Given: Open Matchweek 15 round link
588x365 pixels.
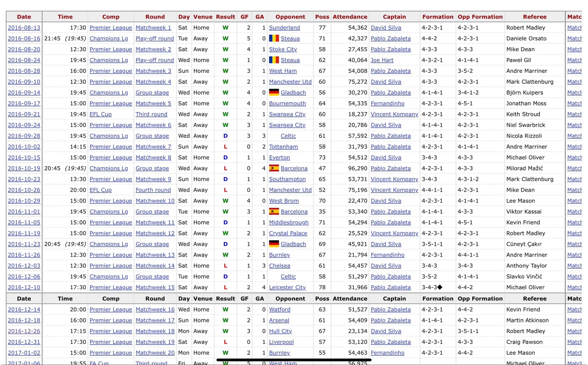Looking at the screenshot, I should (x=155, y=287).
